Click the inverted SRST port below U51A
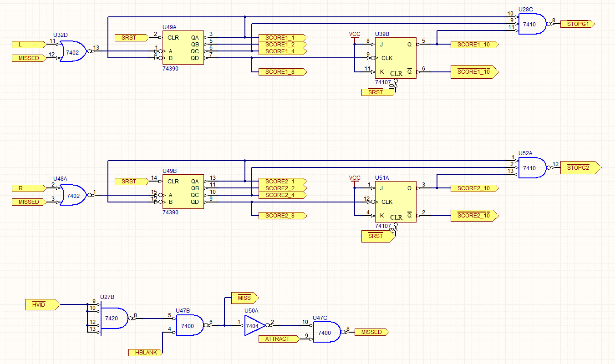 pos(379,236)
